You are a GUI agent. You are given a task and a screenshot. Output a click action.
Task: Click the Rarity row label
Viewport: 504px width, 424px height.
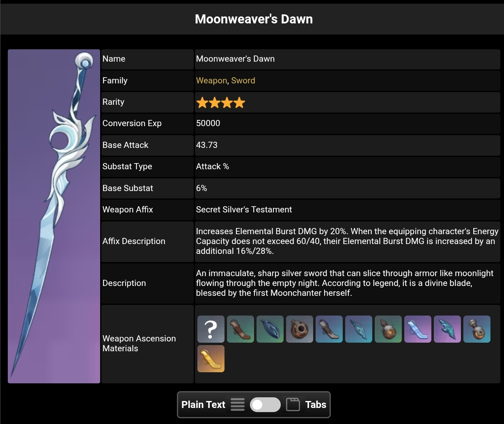[x=113, y=102]
